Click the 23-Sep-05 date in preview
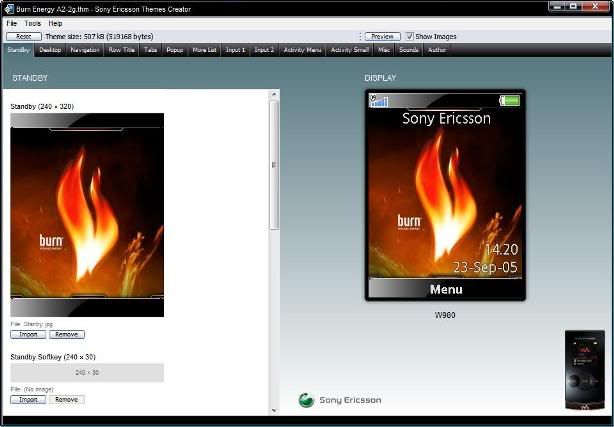The height and width of the screenshot is (427, 614). pos(485,267)
